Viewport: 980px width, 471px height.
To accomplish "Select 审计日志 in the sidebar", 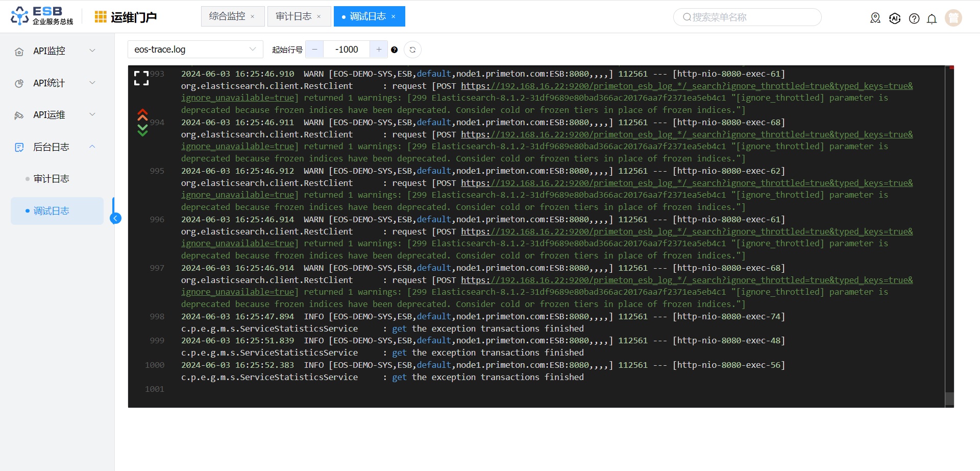I will (x=51, y=179).
